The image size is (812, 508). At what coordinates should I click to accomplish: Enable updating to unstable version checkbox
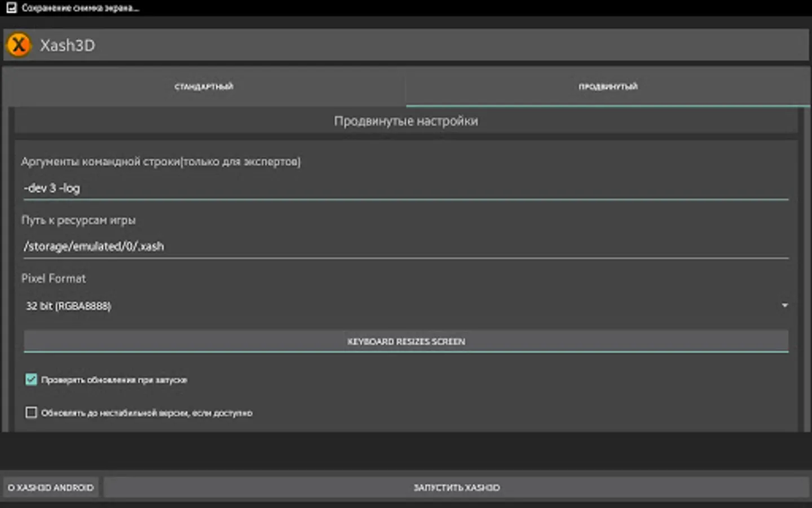31,413
